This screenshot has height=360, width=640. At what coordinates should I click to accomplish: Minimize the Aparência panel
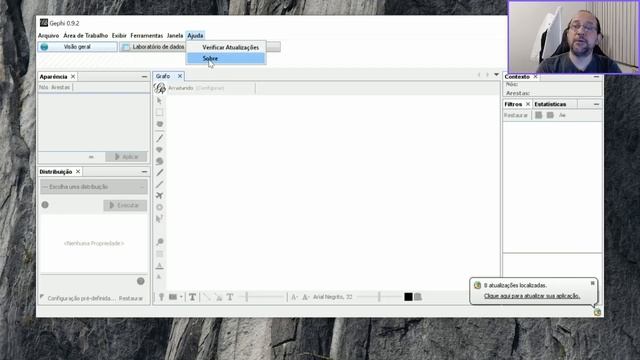click(x=144, y=76)
